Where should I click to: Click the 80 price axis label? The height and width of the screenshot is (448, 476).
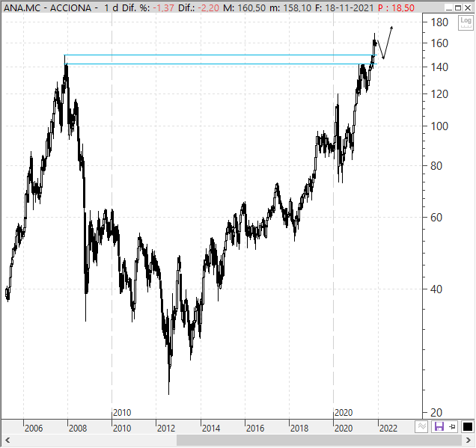[436, 166]
